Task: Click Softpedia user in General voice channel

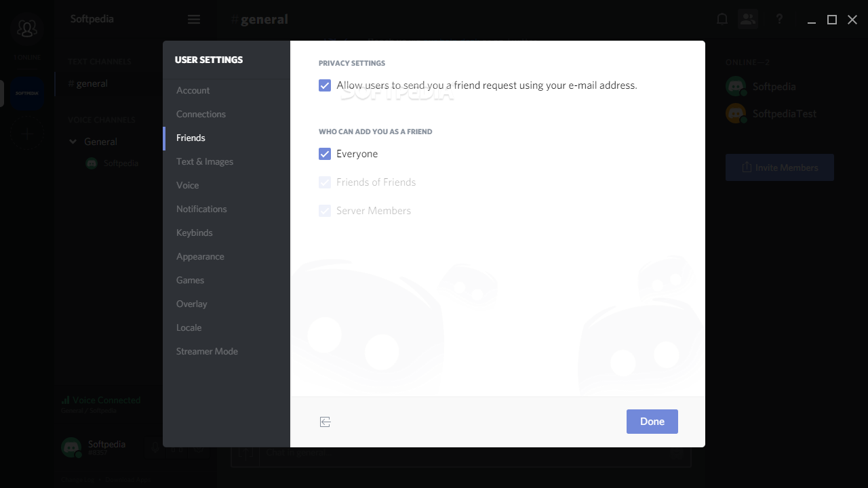Action: pyautogui.click(x=113, y=163)
